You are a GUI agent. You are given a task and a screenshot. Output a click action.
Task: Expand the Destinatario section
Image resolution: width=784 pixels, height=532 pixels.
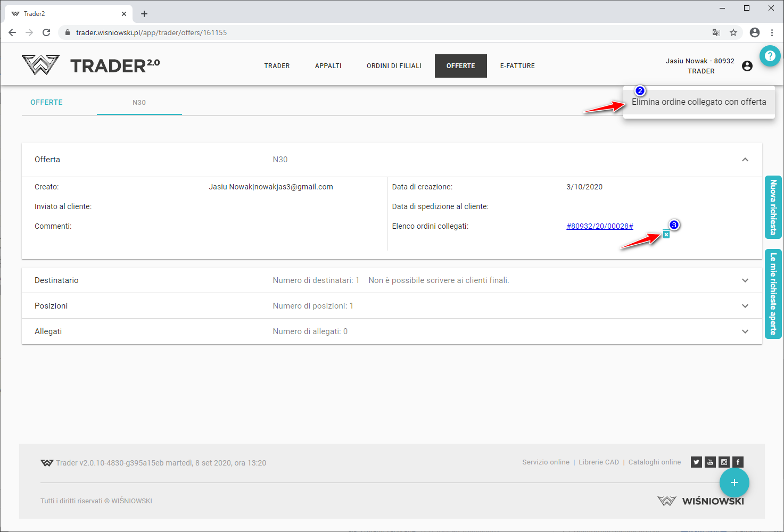tap(745, 280)
